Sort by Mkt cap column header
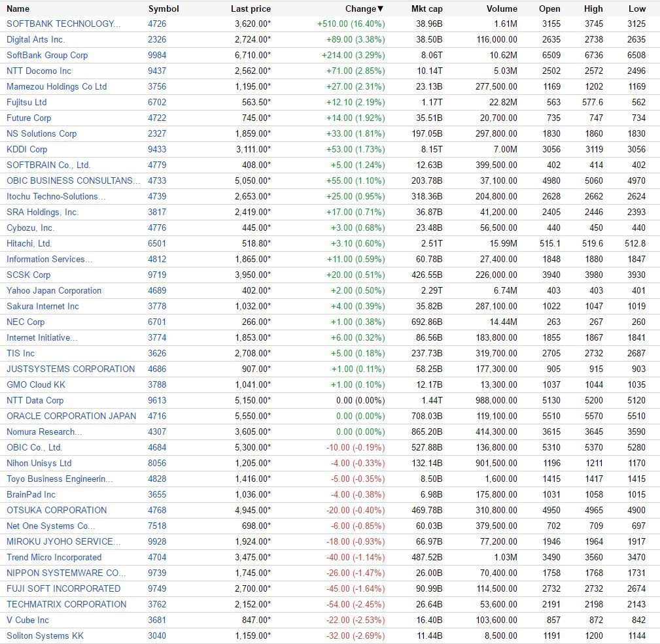 pos(427,9)
